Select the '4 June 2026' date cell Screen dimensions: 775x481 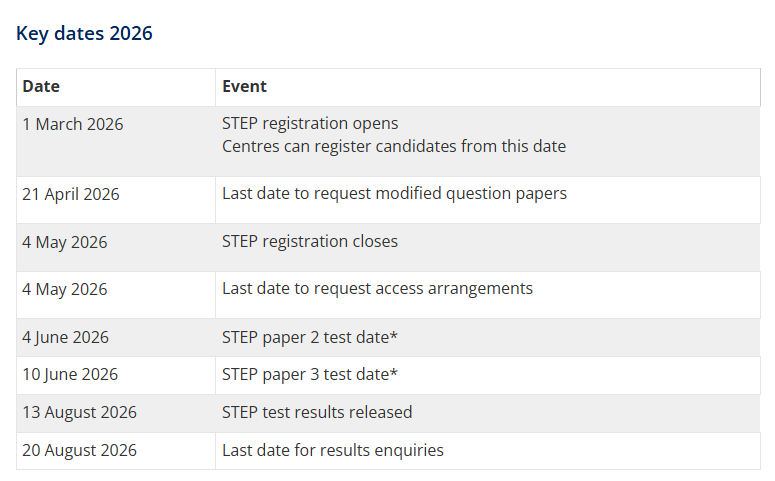click(x=66, y=337)
